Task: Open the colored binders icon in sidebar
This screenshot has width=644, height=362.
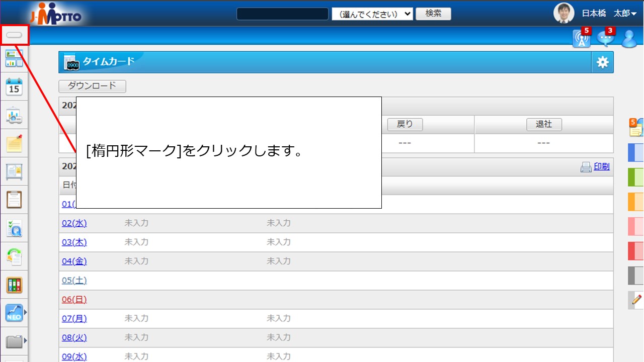Action: pyautogui.click(x=14, y=285)
